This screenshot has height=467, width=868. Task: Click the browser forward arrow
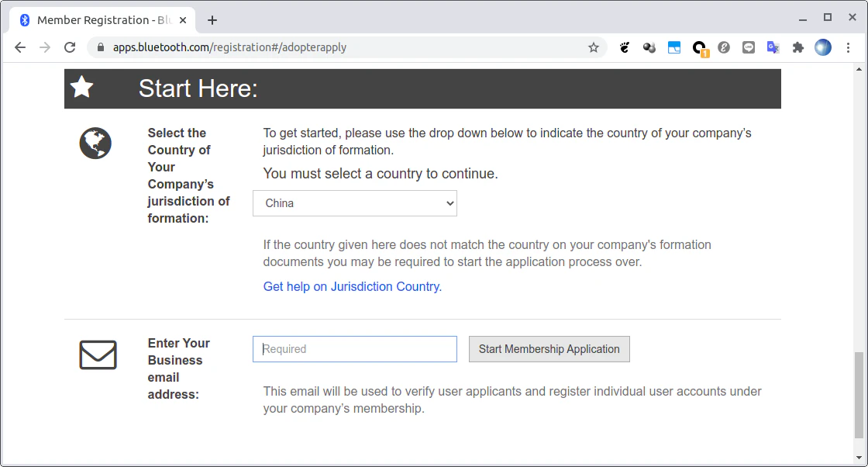45,47
